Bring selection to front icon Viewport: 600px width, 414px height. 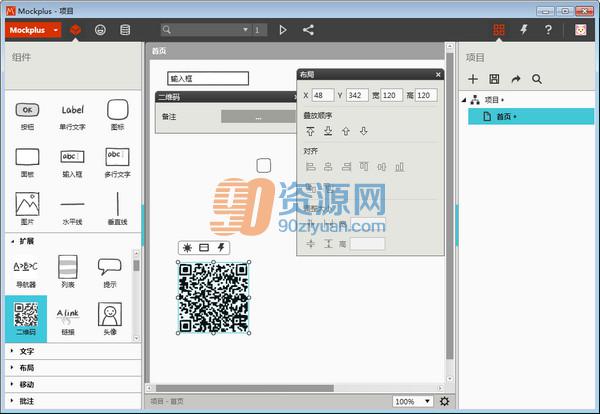tap(310, 131)
